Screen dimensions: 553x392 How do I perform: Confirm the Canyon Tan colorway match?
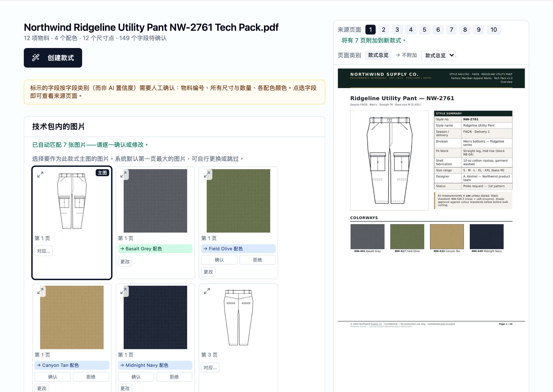point(53,377)
